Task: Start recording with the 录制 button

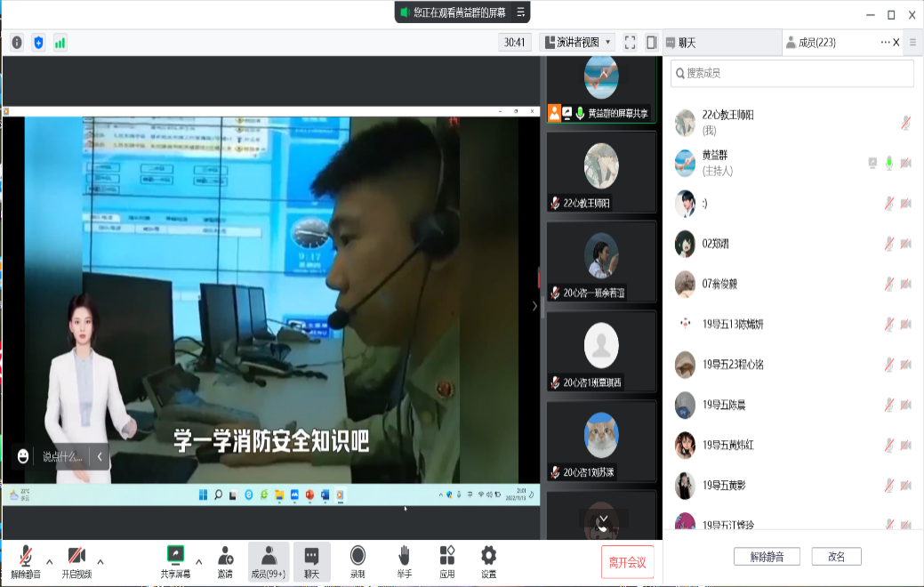Action: pyautogui.click(x=358, y=561)
